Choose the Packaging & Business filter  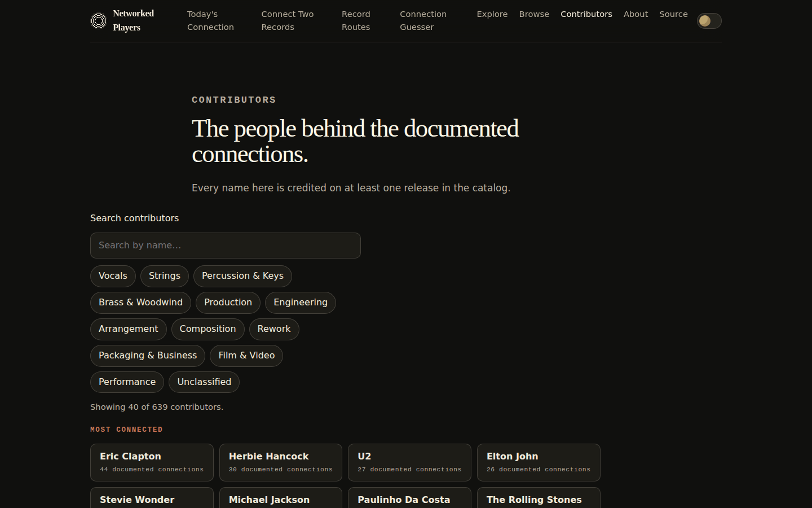click(x=148, y=356)
